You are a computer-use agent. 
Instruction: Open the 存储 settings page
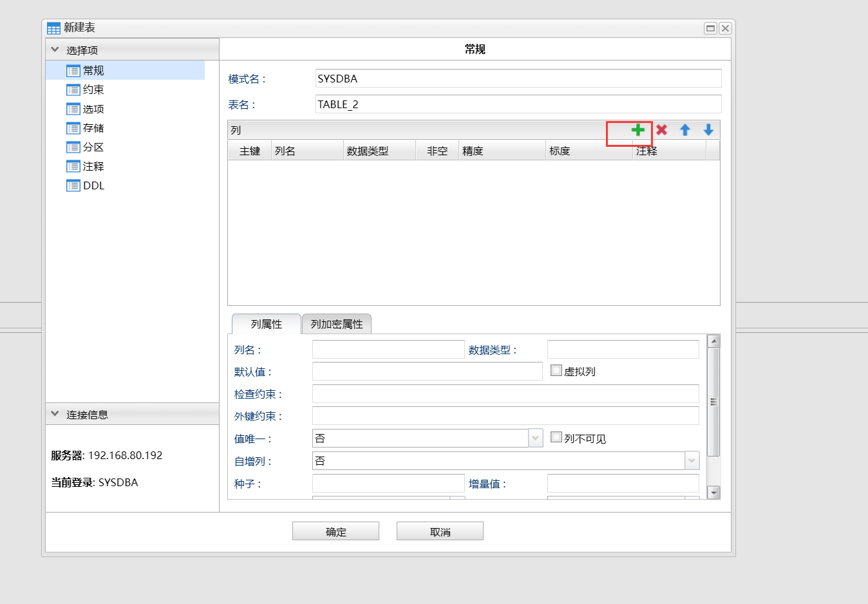[73, 127]
